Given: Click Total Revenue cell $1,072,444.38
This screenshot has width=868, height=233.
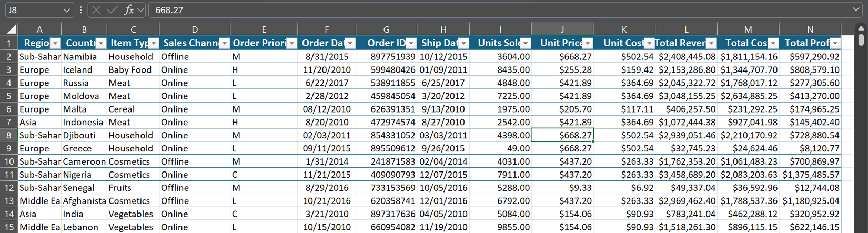Looking at the screenshot, I should (x=686, y=122).
